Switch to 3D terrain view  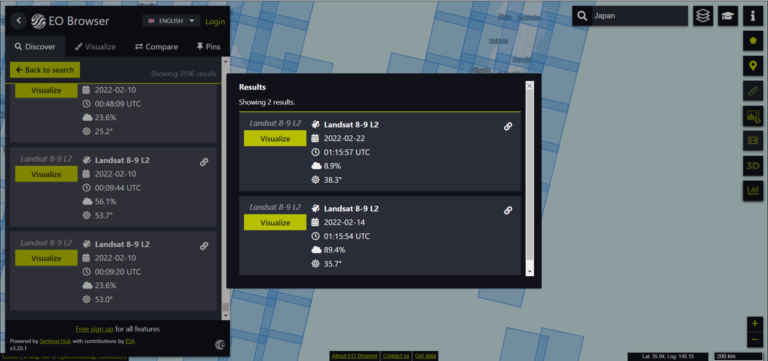[x=753, y=166]
